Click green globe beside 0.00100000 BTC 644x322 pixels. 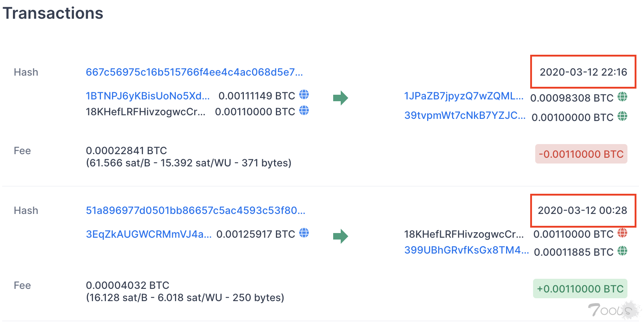pos(622,116)
